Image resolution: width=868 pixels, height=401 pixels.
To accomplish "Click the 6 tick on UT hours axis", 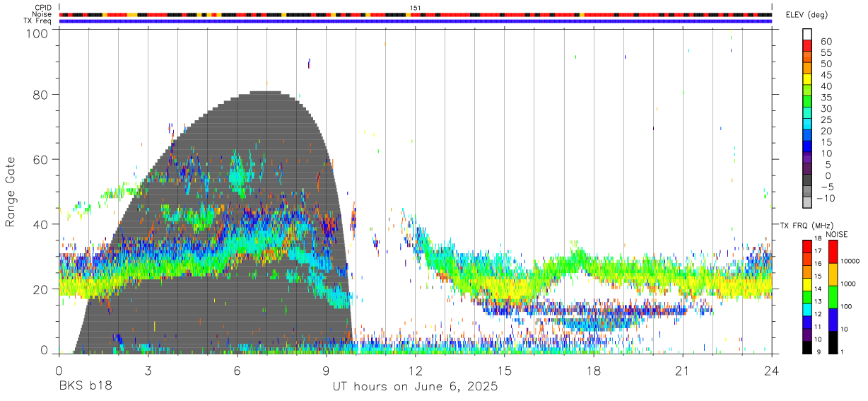I will point(237,371).
